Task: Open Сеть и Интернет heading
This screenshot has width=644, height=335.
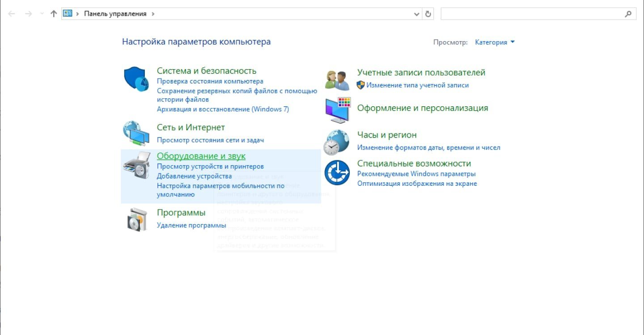Action: tap(191, 127)
